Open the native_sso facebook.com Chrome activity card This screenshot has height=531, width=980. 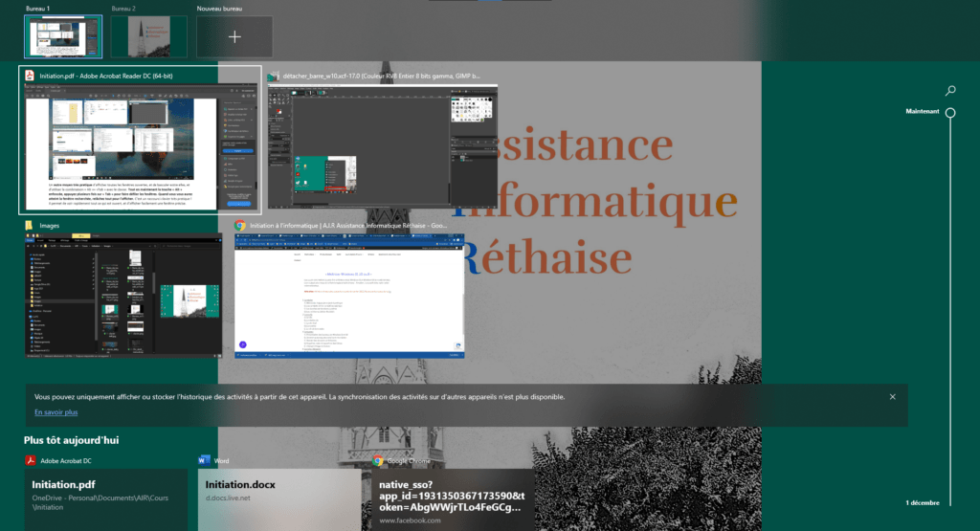coord(453,499)
